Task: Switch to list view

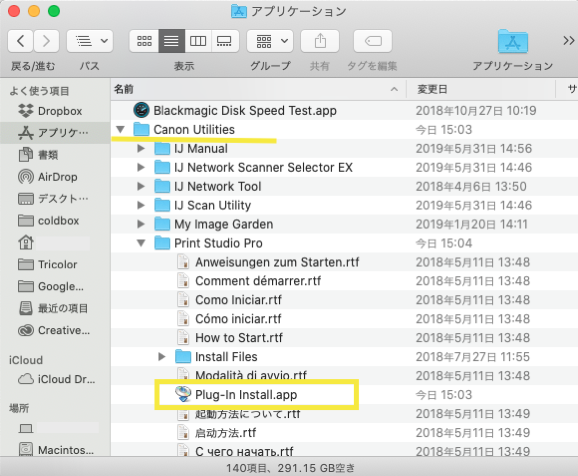Action: [x=171, y=41]
